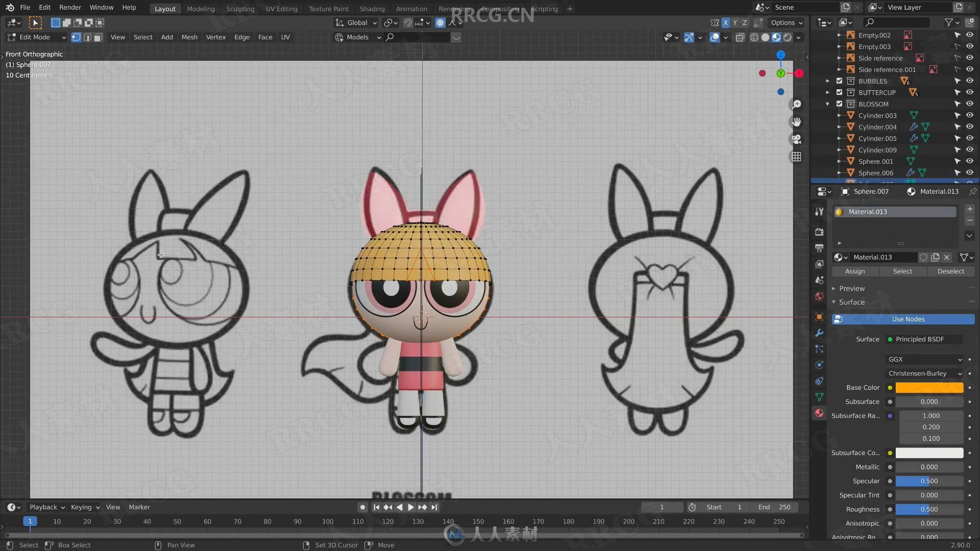The image size is (980, 551).
Task: Click the Use Nodes button in material
Action: point(908,319)
